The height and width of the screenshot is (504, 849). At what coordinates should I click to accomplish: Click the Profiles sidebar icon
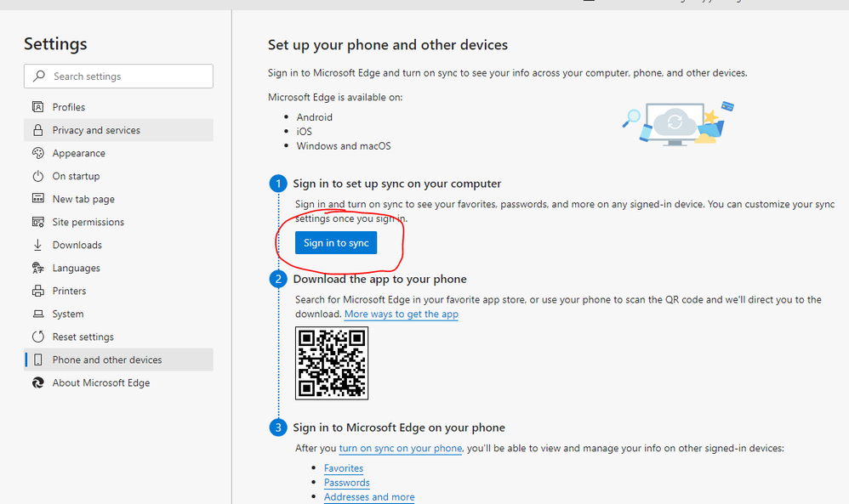click(38, 107)
